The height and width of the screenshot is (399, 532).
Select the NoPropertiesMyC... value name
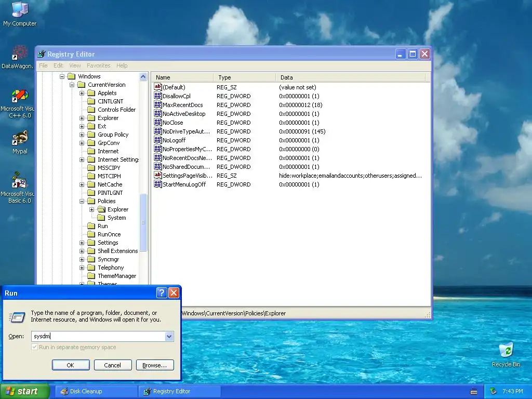[x=187, y=149]
